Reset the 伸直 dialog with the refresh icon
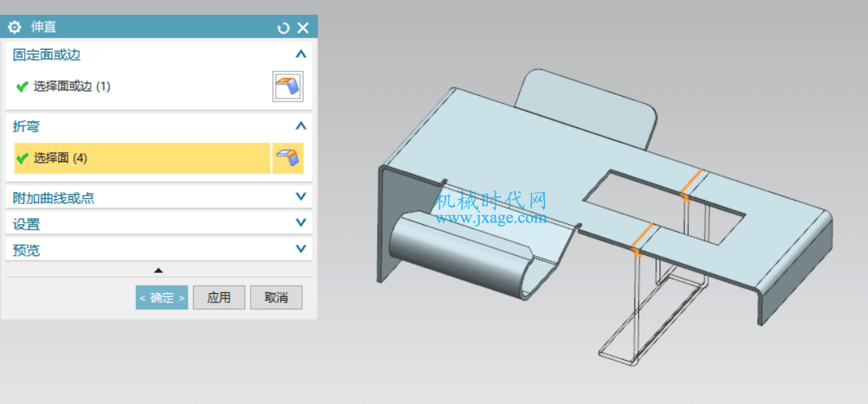This screenshot has width=868, height=404. (283, 28)
